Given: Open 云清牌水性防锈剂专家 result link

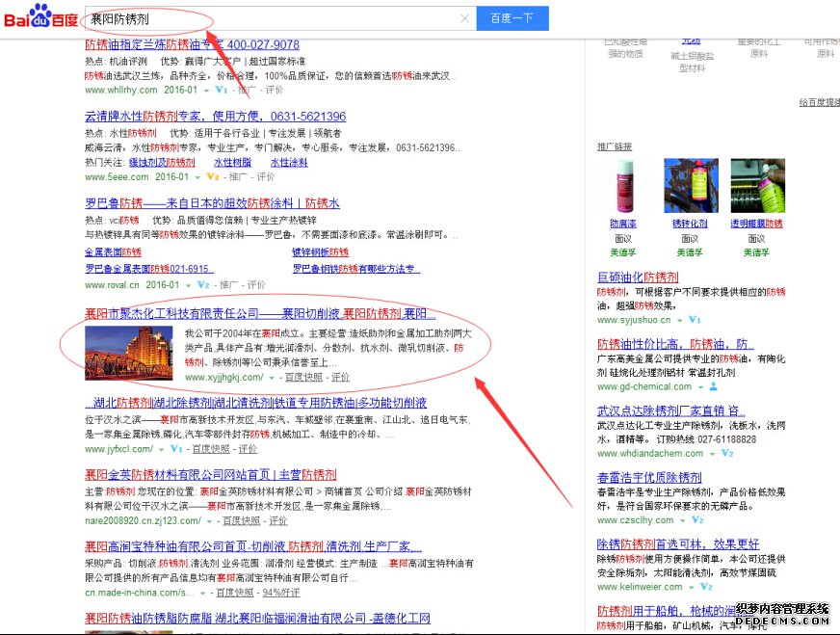Looking at the screenshot, I should (216, 117).
